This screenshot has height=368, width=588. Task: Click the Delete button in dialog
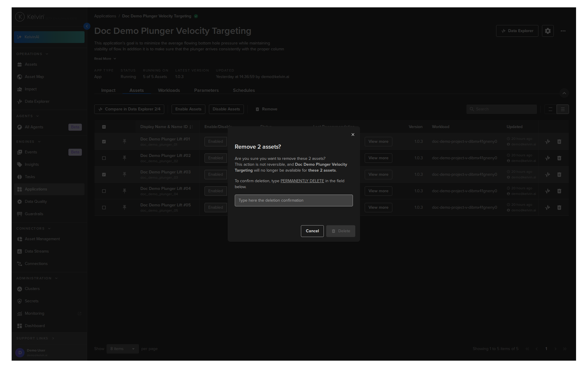point(341,231)
